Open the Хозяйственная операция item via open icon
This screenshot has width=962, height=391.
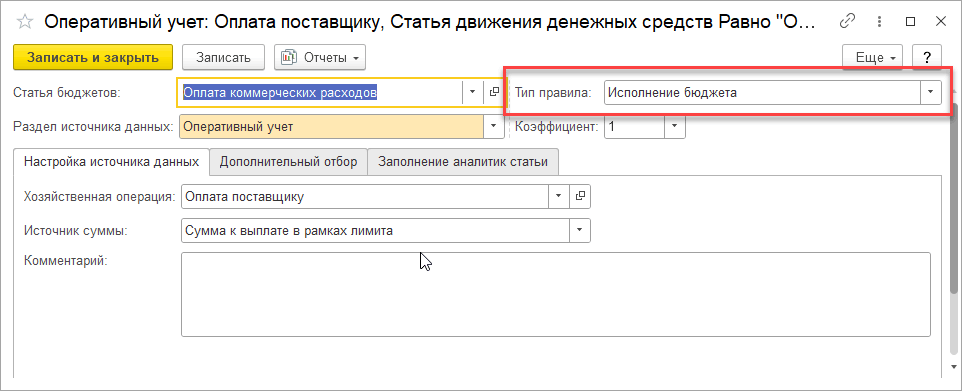[580, 196]
